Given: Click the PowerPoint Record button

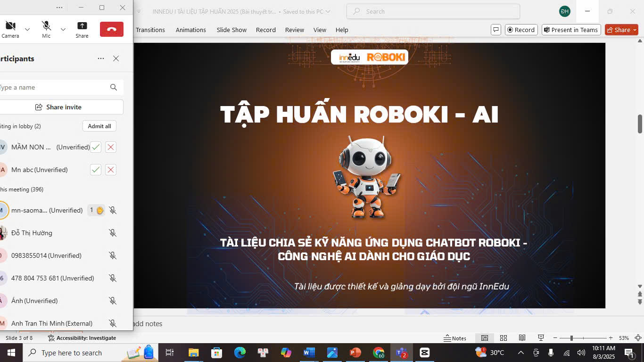Looking at the screenshot, I should [x=521, y=30].
